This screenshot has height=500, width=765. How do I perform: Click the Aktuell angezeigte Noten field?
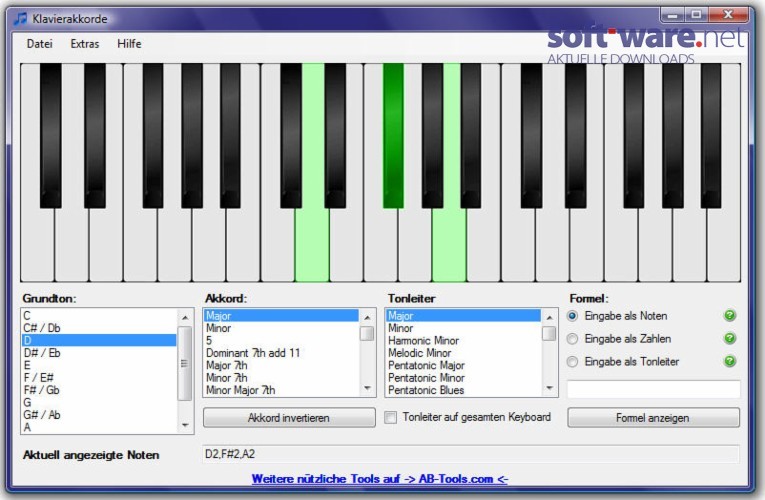point(471,454)
